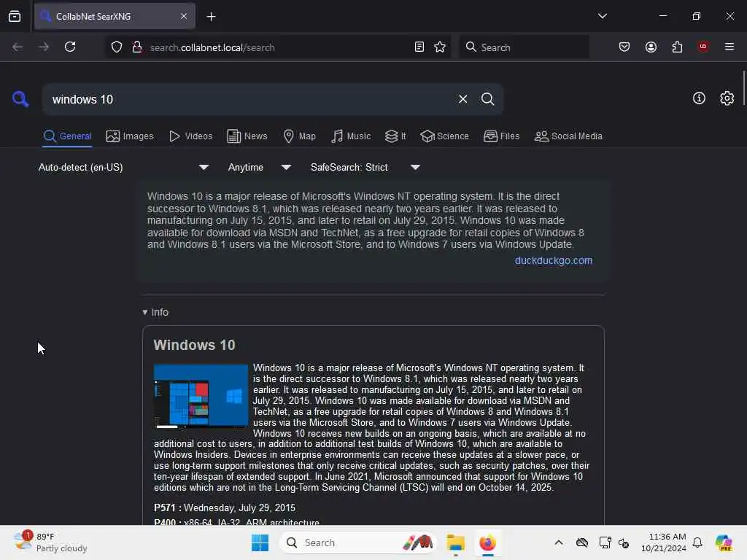Show hidden system tray icons
This screenshot has width=747, height=560.
pos(559,542)
